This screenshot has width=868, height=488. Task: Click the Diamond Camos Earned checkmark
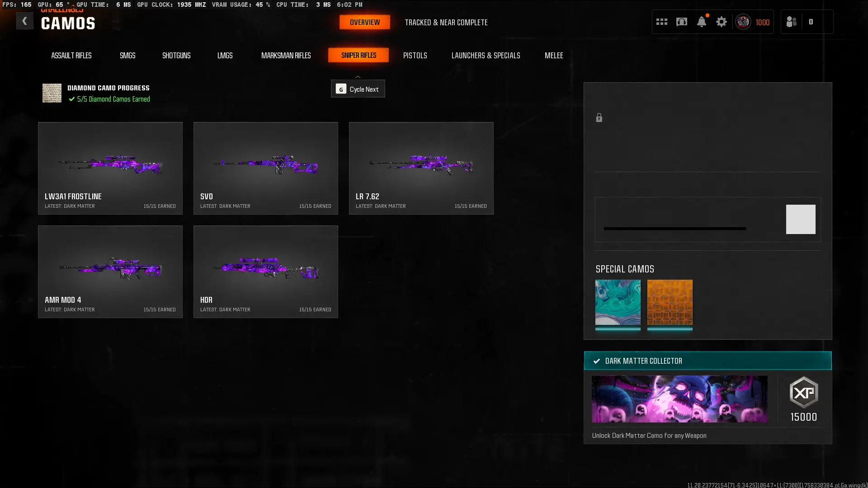point(71,99)
